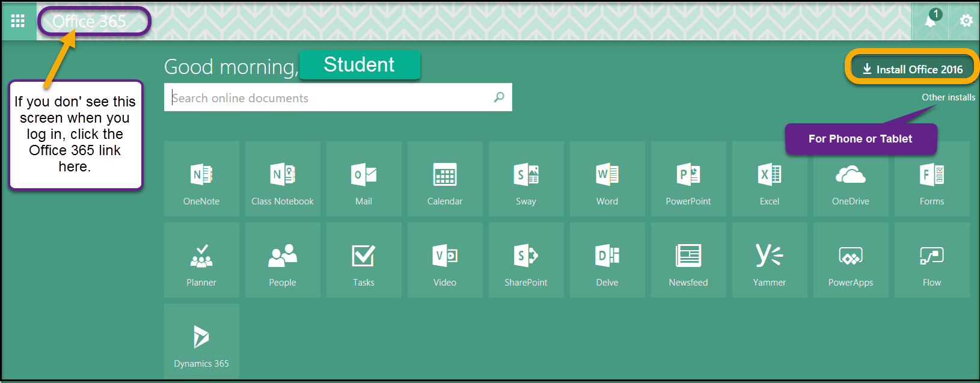Open the OneDrive app tile
This screenshot has width=980, height=383.
851,179
